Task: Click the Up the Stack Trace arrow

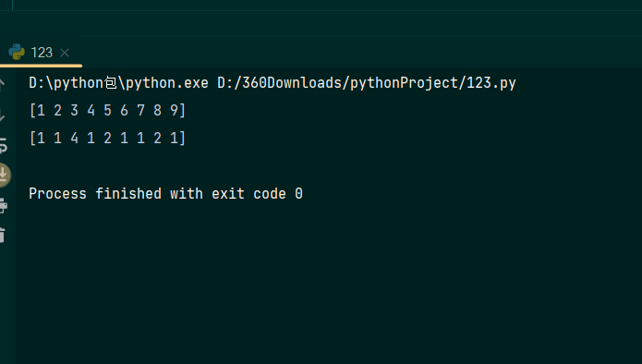Action: pyautogui.click(x=2, y=85)
